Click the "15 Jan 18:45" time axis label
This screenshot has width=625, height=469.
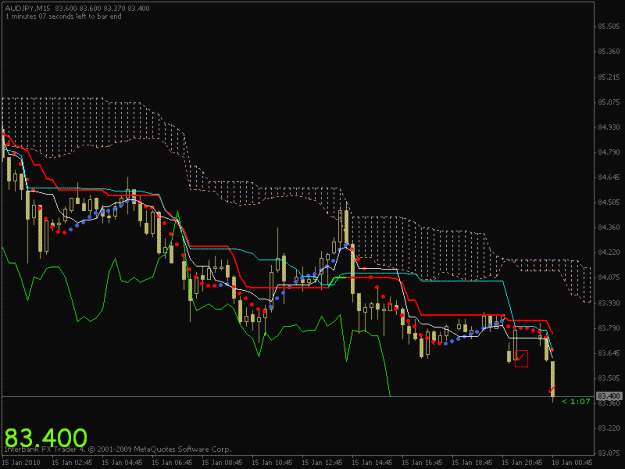(x=472, y=463)
